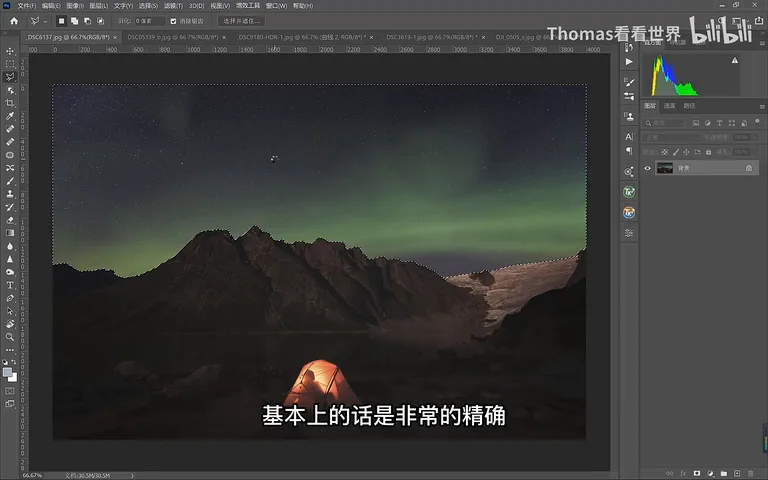Open the Actions panel play icon
Image resolution: width=768 pixels, height=480 pixels.
[x=629, y=62]
